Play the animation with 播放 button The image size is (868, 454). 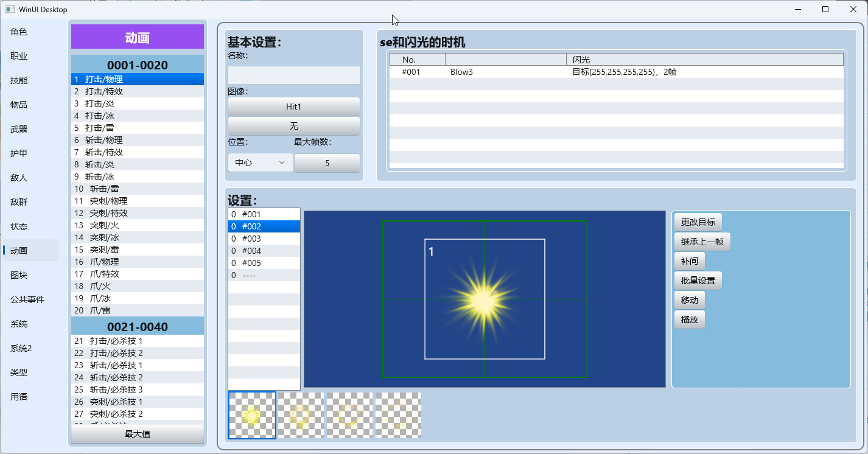(x=690, y=320)
